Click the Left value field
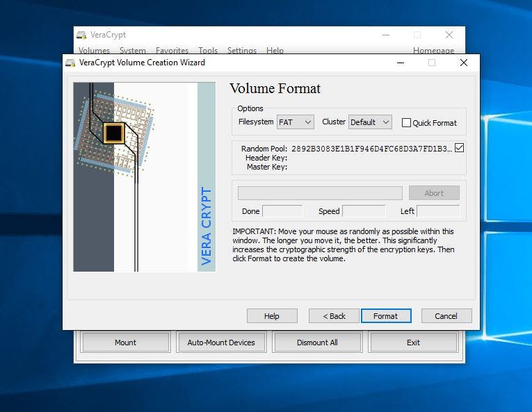This screenshot has width=532, height=412. [x=438, y=211]
